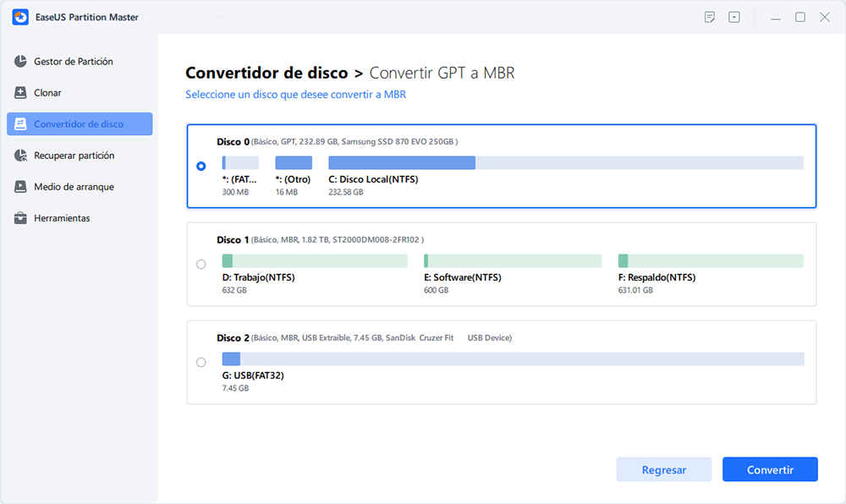Click the 600 GB size text

tap(436, 291)
